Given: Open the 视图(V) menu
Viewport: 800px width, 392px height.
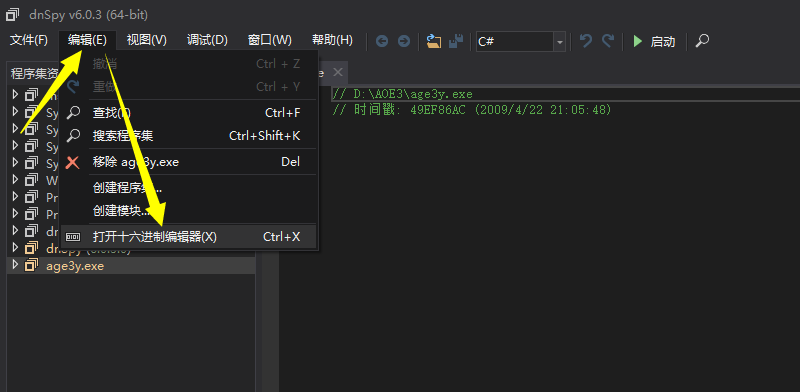Looking at the screenshot, I should (x=147, y=41).
